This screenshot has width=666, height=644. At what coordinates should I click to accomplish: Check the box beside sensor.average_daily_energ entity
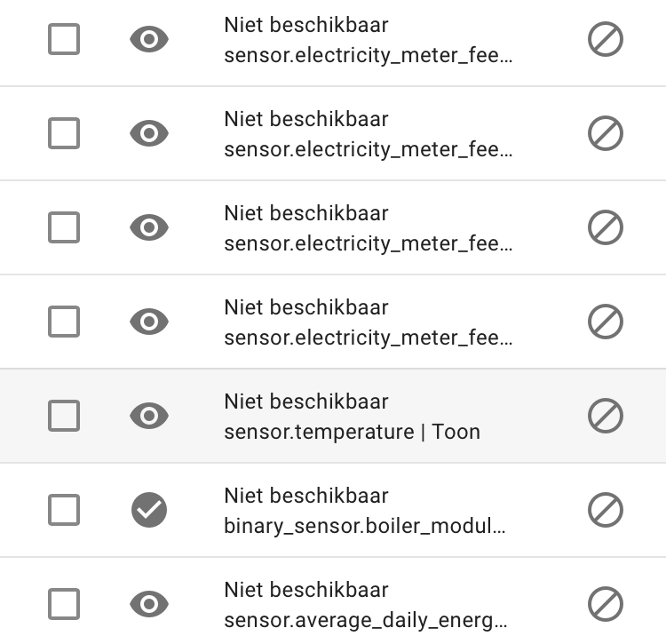coord(64,604)
